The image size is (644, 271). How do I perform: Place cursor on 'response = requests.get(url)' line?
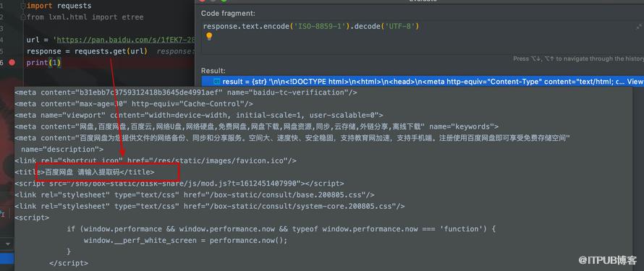pos(87,51)
